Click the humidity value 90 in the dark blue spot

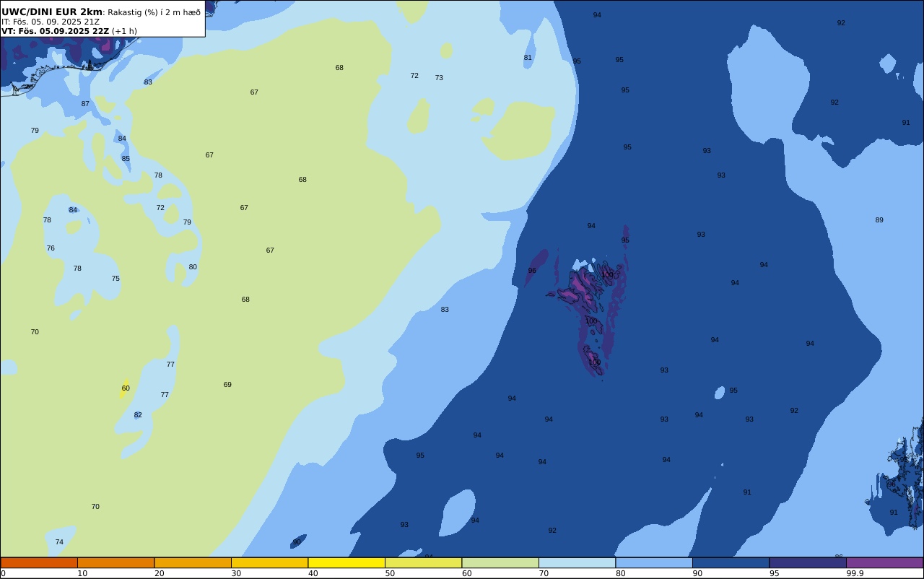click(297, 542)
